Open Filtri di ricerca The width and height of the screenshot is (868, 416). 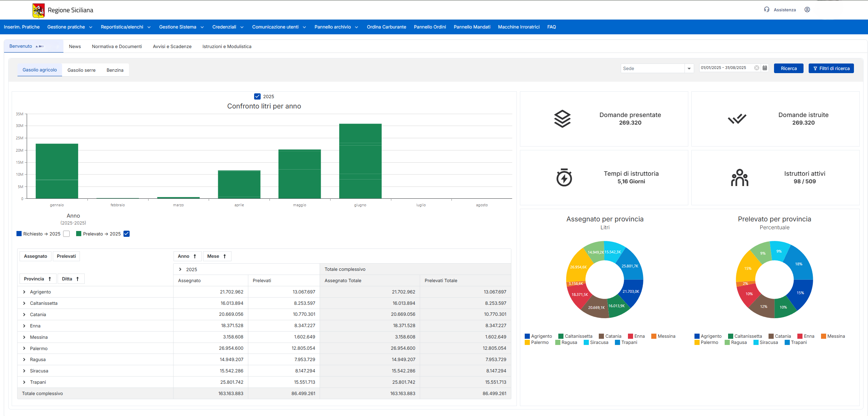(x=831, y=68)
